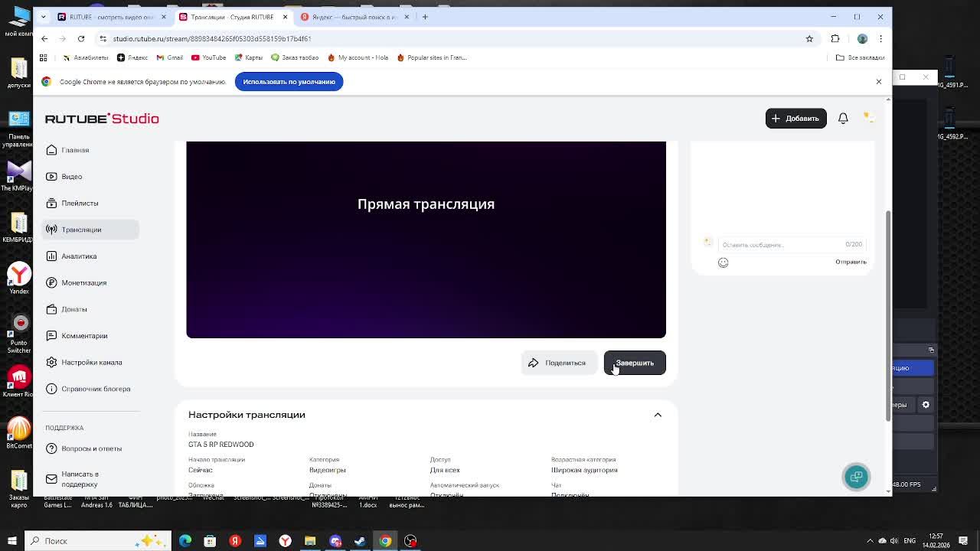
Task: Switch to RUTUBE смотреть видео tab
Action: (x=112, y=17)
